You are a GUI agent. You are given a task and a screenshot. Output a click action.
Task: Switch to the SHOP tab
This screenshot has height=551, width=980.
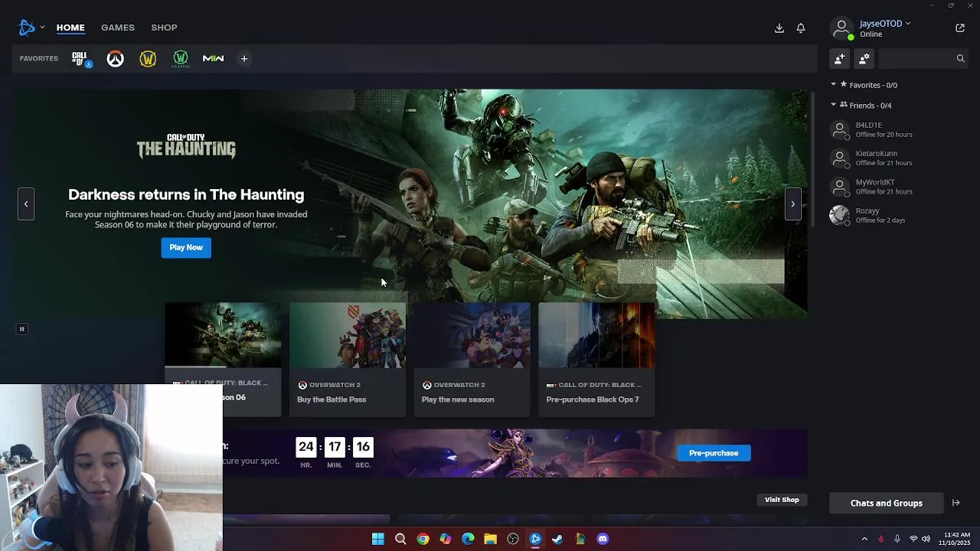point(164,28)
